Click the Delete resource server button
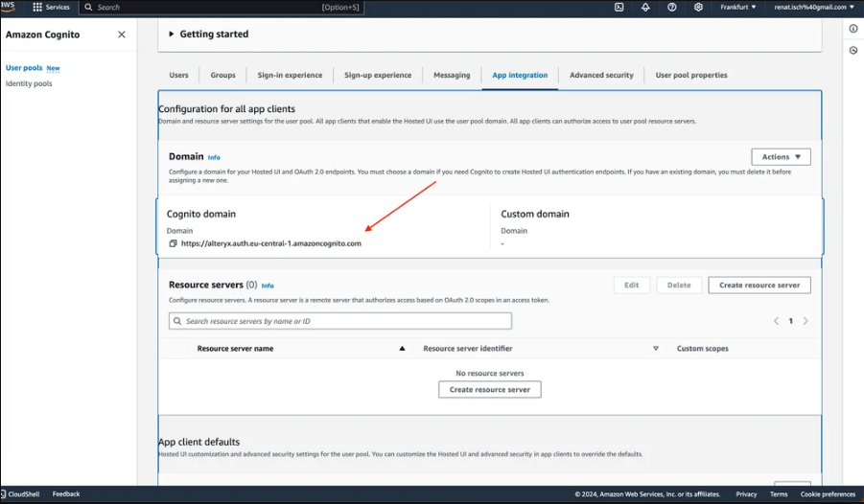864x504 pixels. (x=679, y=286)
